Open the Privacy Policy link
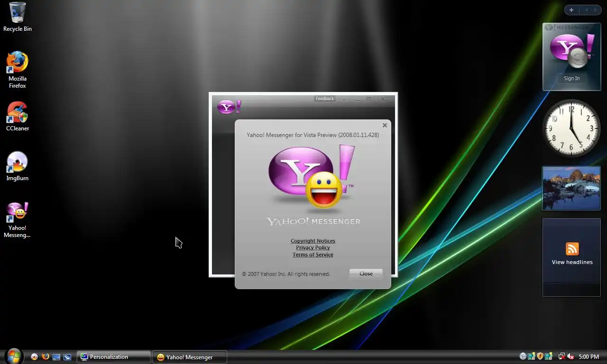The image size is (607, 364). coord(313,247)
